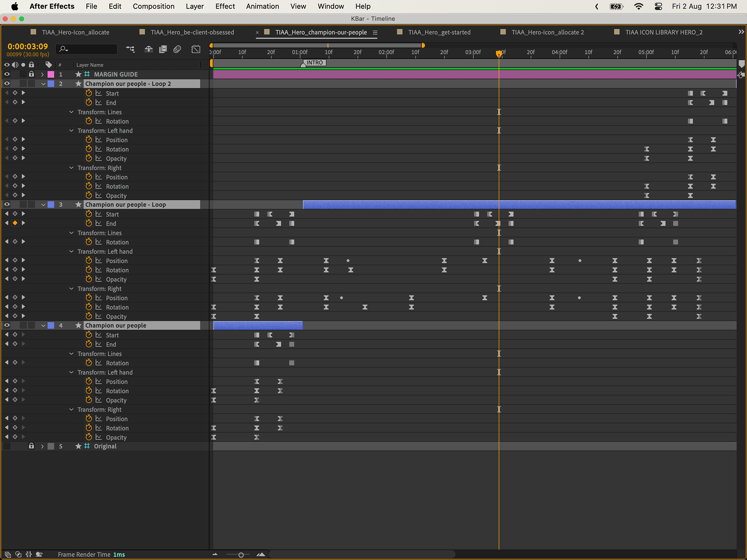Collapse Transform: Left hand under layer 4
The width and height of the screenshot is (747, 560).
[71, 372]
